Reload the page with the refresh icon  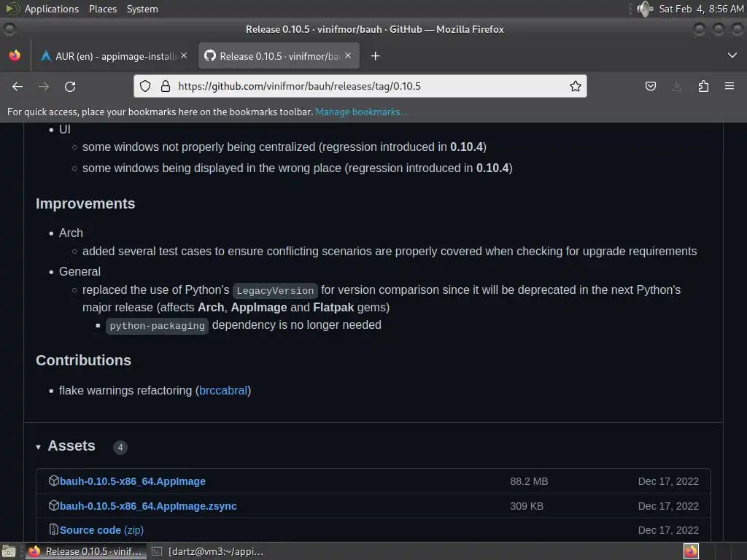tap(70, 87)
